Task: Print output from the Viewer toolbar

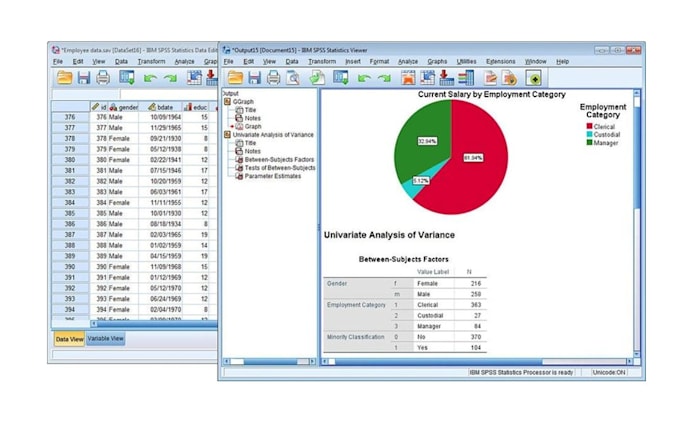Action: click(273, 78)
